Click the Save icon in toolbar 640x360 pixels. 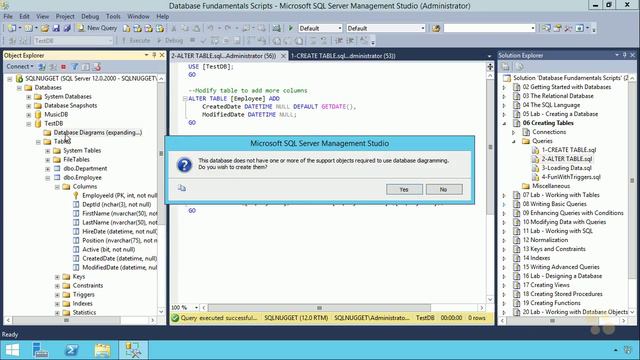[x=56, y=28]
